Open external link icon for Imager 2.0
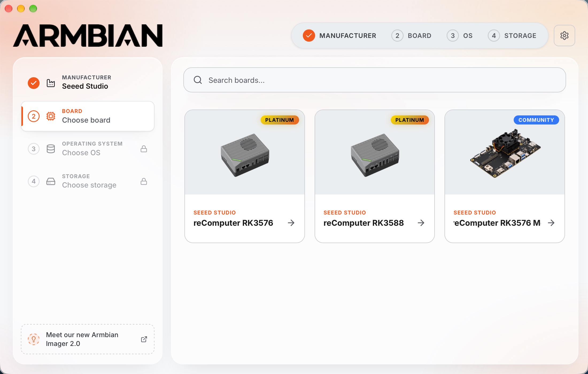The image size is (588, 374). [x=144, y=339]
